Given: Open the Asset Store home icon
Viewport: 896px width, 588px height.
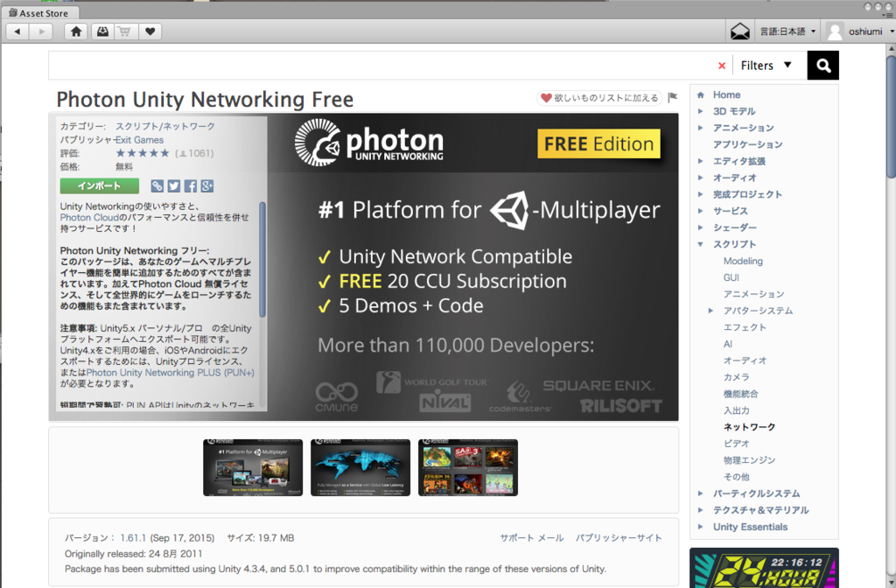Looking at the screenshot, I should [76, 31].
